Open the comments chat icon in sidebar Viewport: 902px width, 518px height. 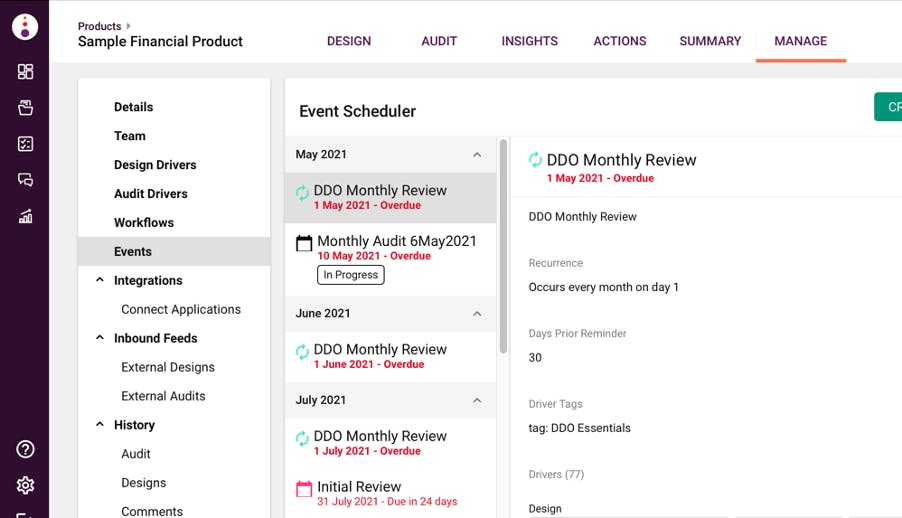point(25,180)
